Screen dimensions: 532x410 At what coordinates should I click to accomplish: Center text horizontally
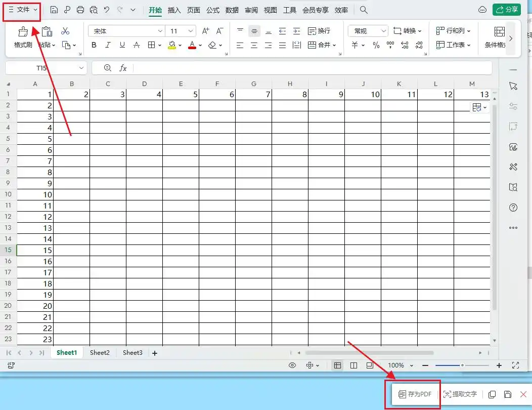[254, 45]
